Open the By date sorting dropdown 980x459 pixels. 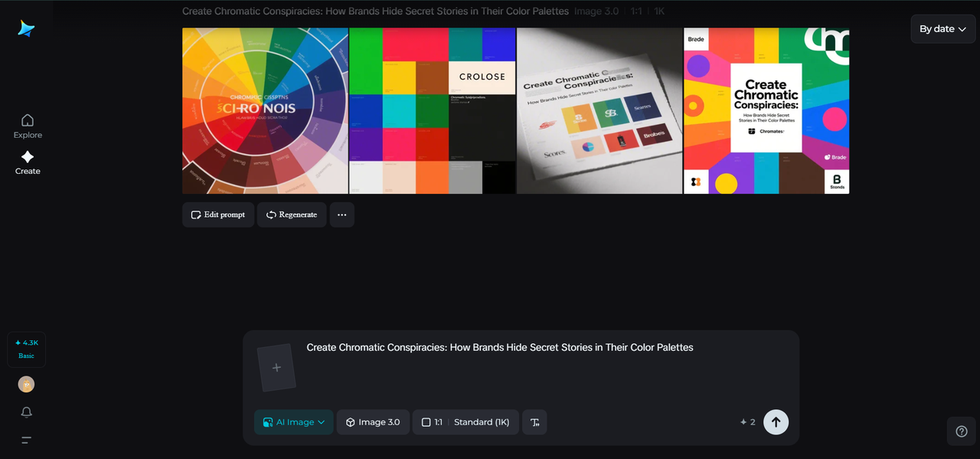[942, 28]
